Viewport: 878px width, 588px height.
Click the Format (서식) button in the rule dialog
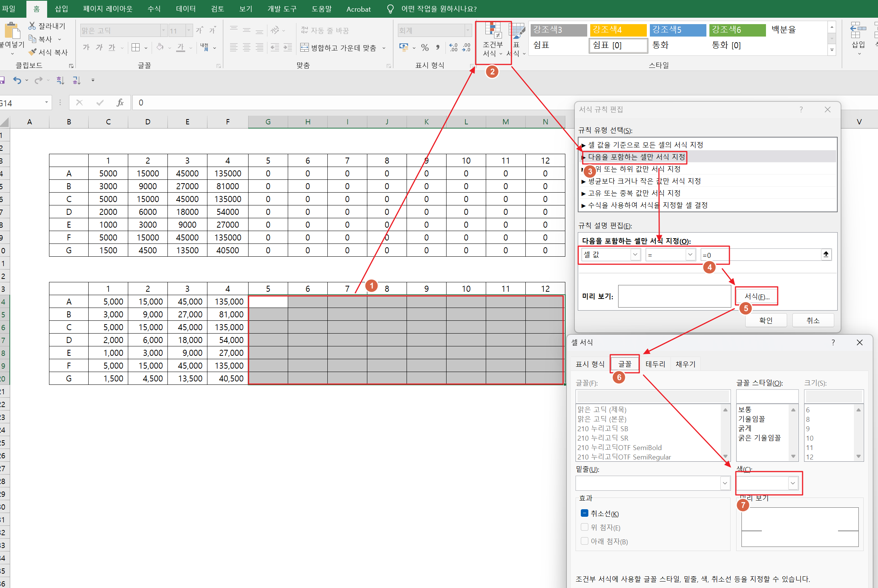pyautogui.click(x=757, y=297)
